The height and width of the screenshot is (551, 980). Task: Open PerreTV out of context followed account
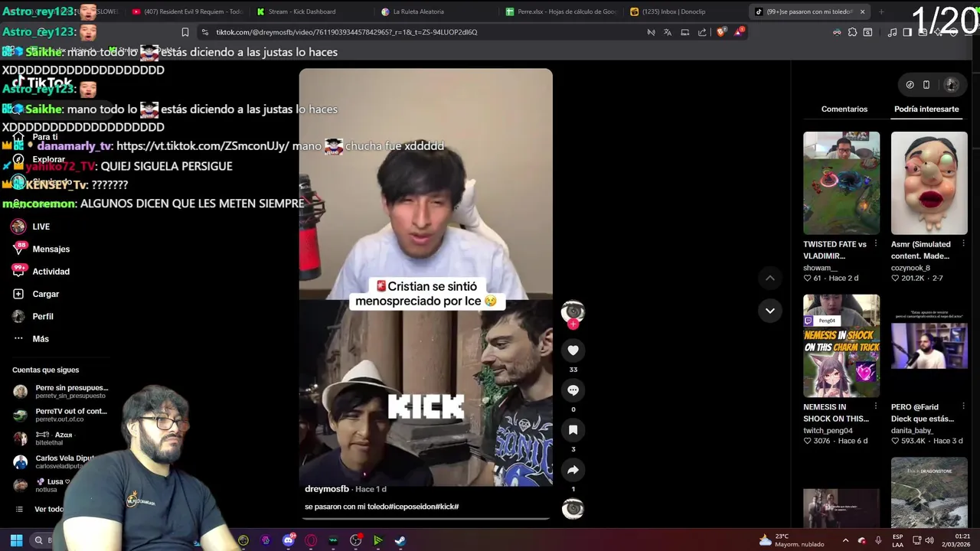pyautogui.click(x=61, y=415)
